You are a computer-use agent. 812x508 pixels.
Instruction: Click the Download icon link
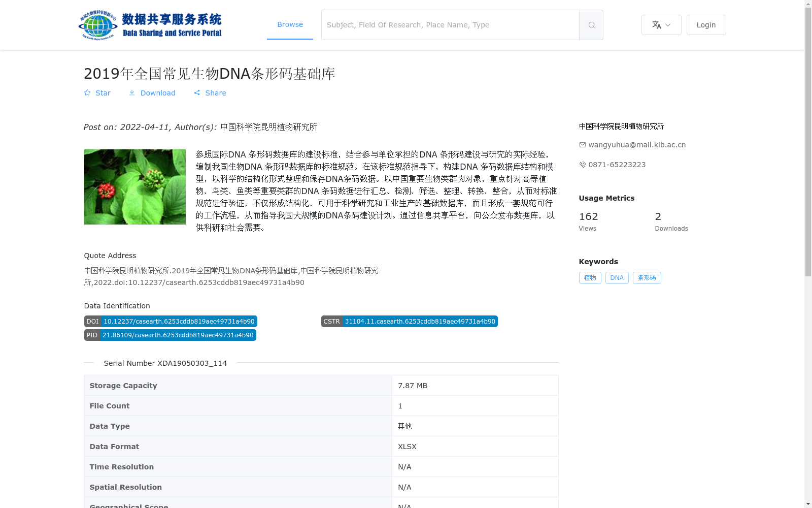[x=152, y=93]
